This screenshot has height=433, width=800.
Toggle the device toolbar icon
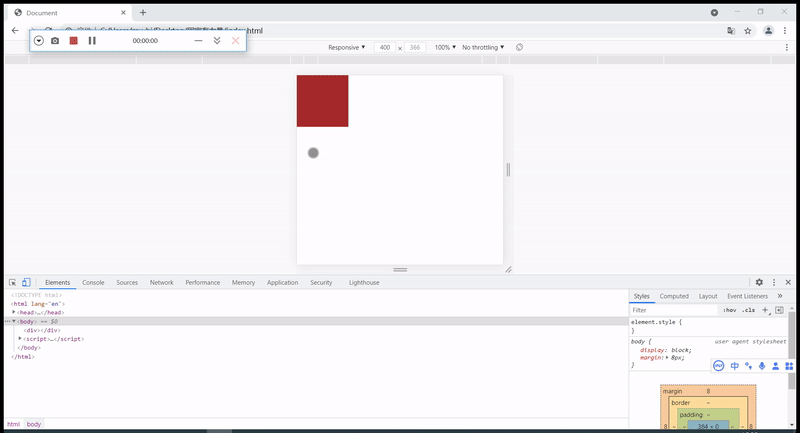tap(26, 283)
